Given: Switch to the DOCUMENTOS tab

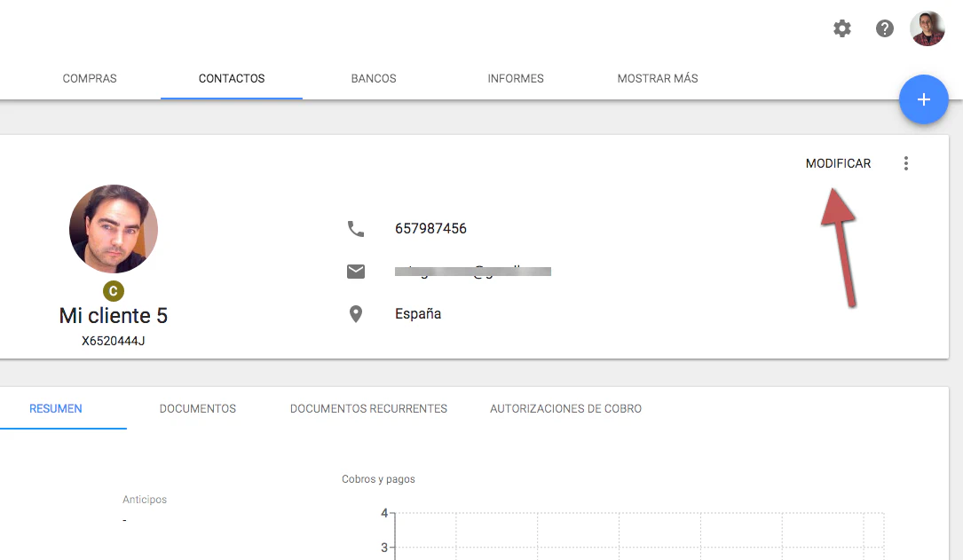Looking at the screenshot, I should [197, 408].
